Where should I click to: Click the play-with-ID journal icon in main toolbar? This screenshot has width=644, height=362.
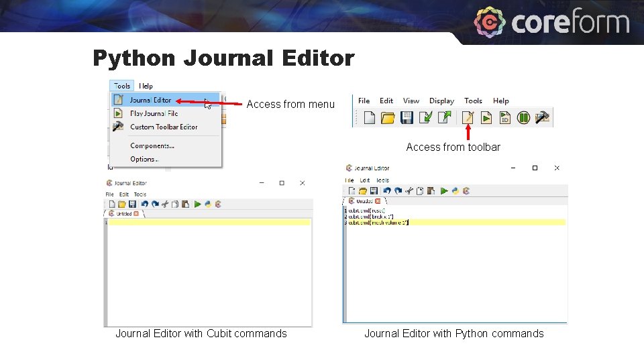pyautogui.click(x=504, y=118)
